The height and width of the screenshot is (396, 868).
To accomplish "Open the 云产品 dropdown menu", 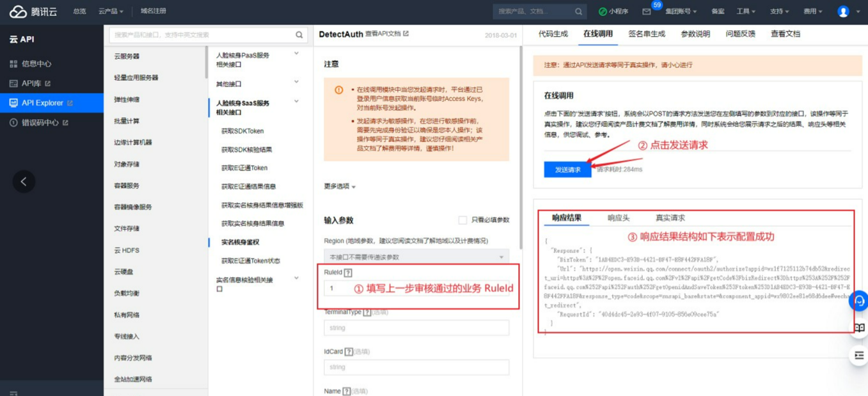I will tap(111, 12).
